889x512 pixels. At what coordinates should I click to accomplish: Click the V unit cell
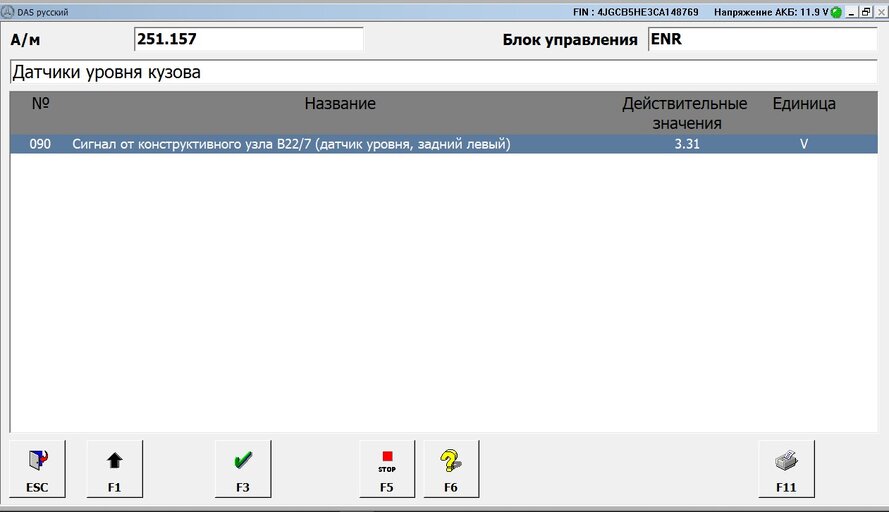(803, 144)
